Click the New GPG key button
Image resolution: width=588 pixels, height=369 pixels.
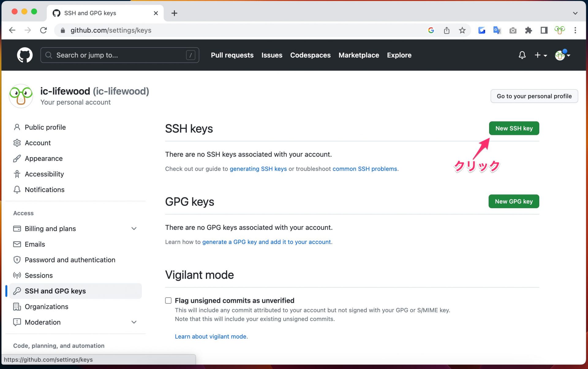pyautogui.click(x=514, y=201)
